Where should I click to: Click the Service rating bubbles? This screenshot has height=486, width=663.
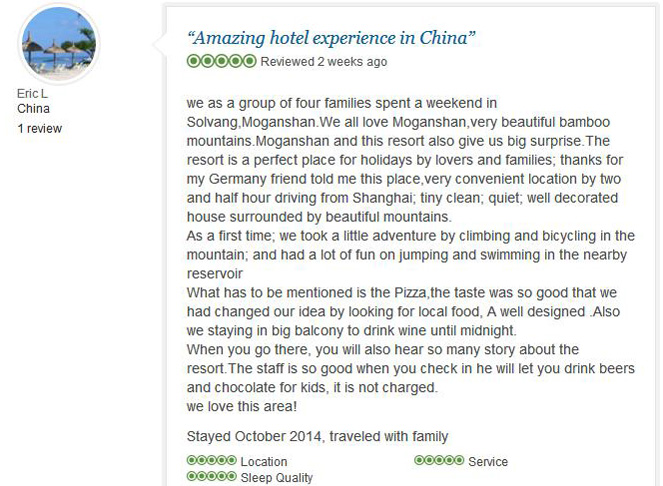click(x=439, y=460)
